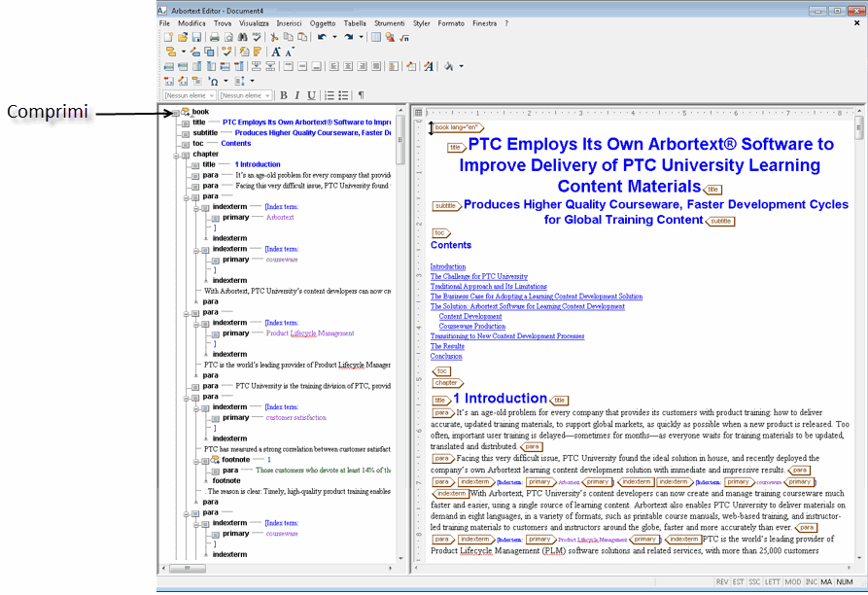Click the insert table icon
This screenshot has height=595, width=868.
coord(376,37)
